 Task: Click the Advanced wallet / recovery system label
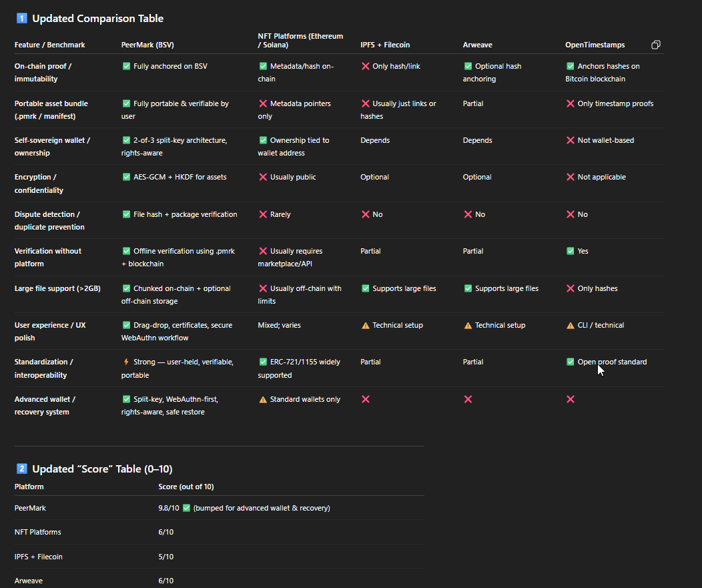click(x=45, y=405)
